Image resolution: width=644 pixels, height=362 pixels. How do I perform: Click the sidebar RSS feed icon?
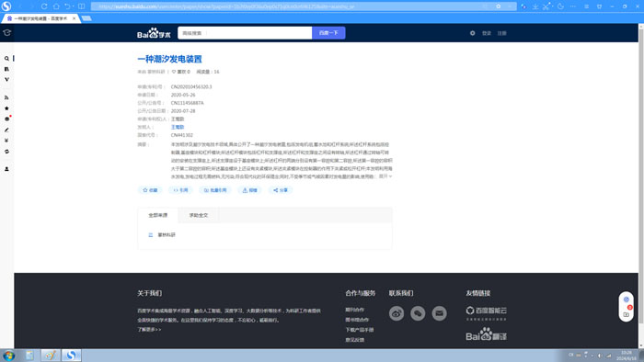click(x=6, y=97)
